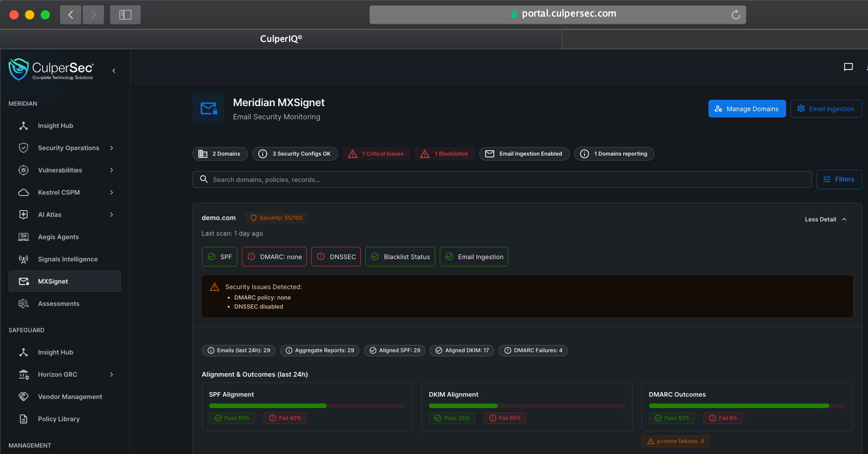Viewport: 868px width, 454px height.
Task: Click the Security Issues warning triangle icon
Action: [215, 287]
